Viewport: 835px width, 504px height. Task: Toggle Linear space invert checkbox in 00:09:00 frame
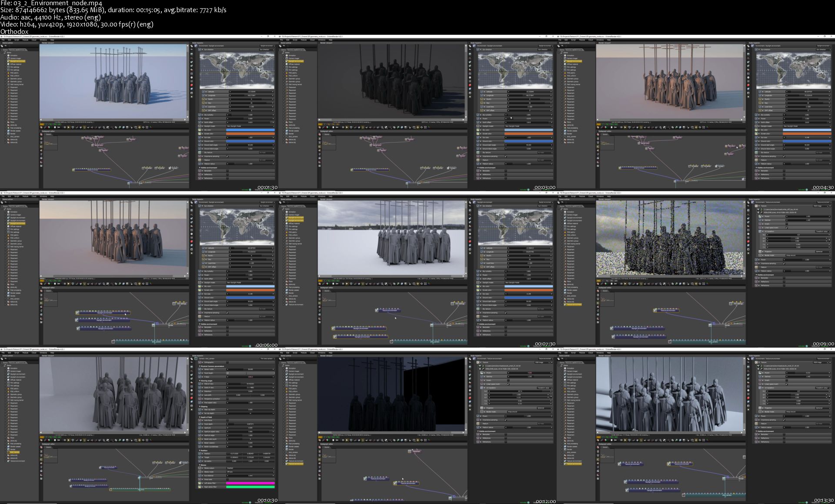click(x=787, y=228)
